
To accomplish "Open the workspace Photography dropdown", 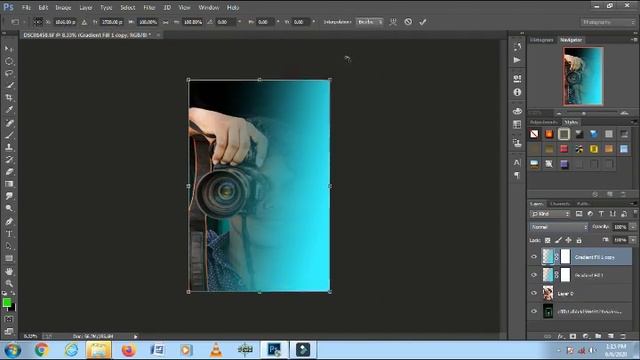I will (x=607, y=22).
